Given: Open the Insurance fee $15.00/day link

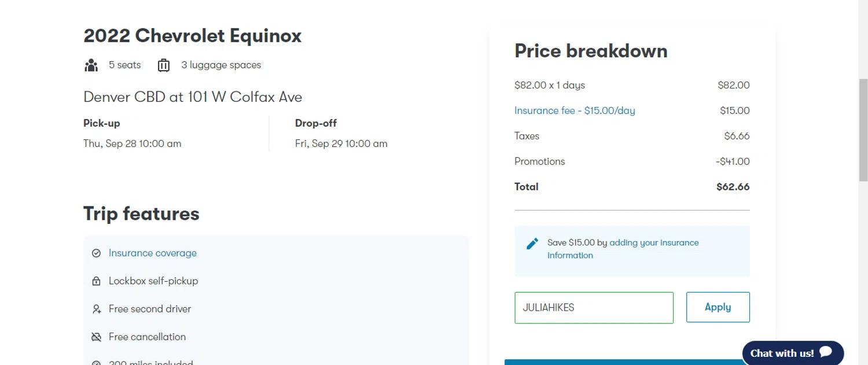Looking at the screenshot, I should click(x=575, y=110).
